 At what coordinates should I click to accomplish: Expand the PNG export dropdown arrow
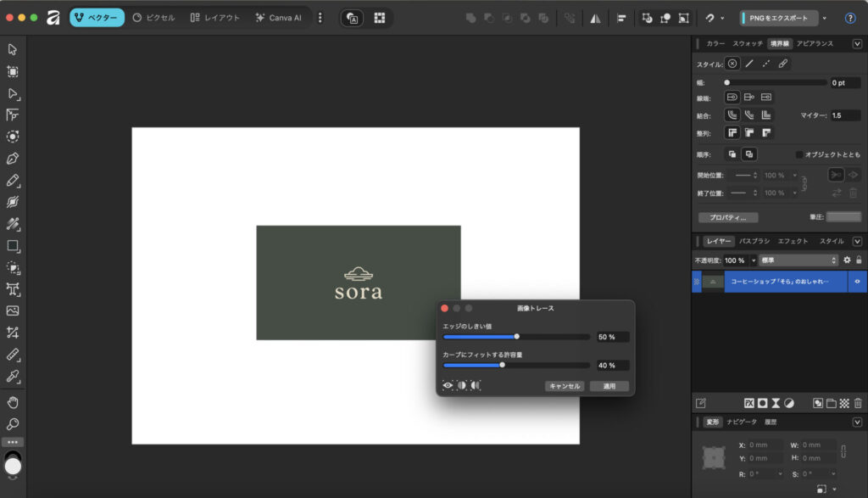(x=824, y=18)
